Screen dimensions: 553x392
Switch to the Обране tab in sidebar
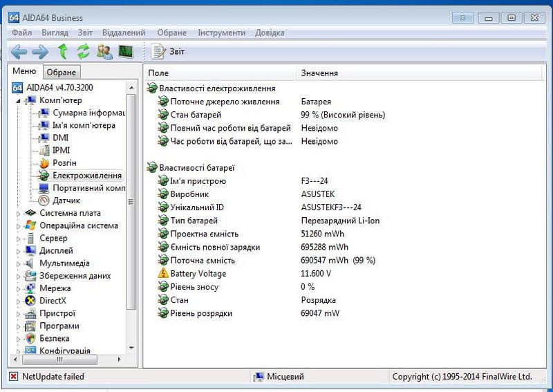tap(62, 73)
